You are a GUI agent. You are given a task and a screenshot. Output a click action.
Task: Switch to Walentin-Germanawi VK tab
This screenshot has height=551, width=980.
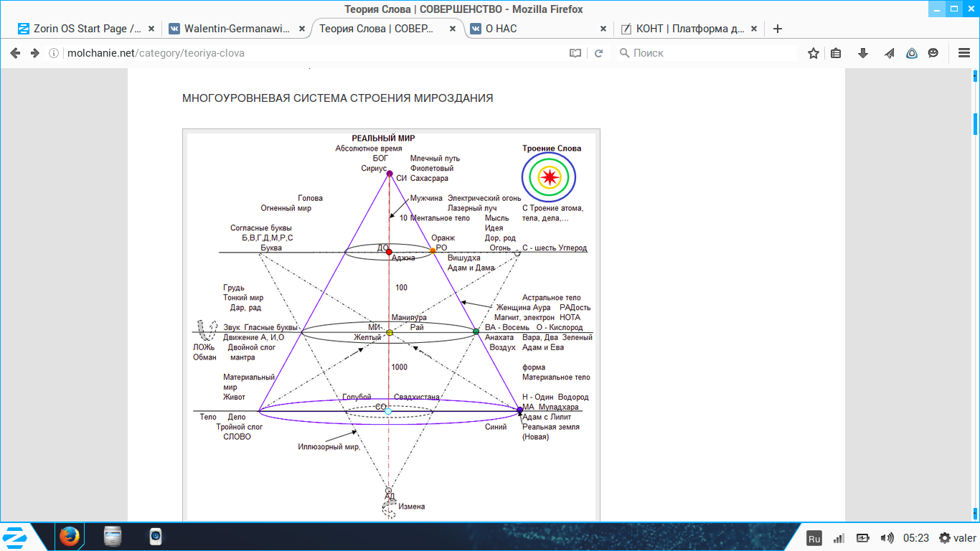(x=237, y=29)
